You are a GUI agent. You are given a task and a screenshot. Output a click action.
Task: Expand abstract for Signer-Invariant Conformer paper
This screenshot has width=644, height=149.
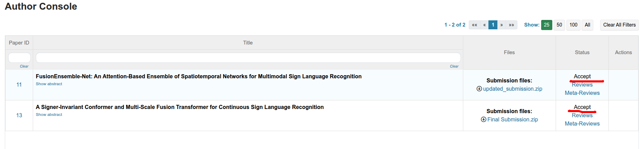tap(49, 115)
